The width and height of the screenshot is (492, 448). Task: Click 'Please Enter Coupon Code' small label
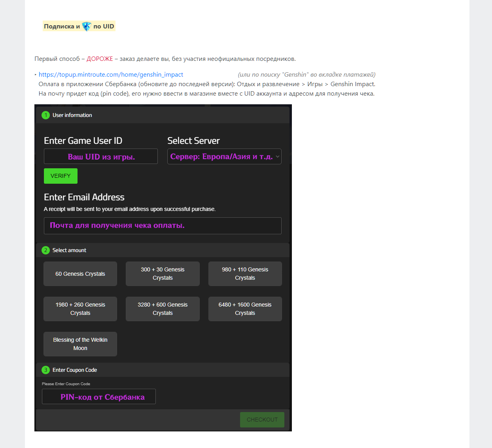(x=66, y=384)
